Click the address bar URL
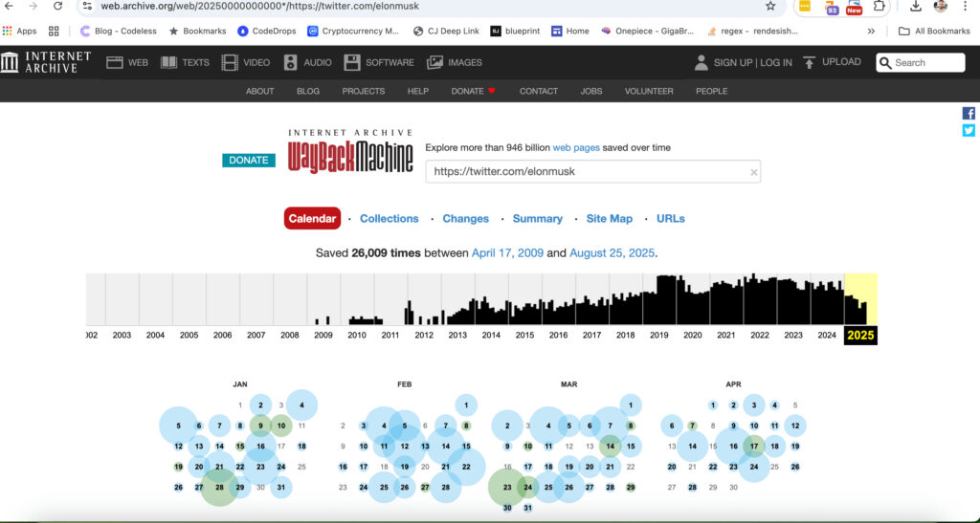 [260, 7]
